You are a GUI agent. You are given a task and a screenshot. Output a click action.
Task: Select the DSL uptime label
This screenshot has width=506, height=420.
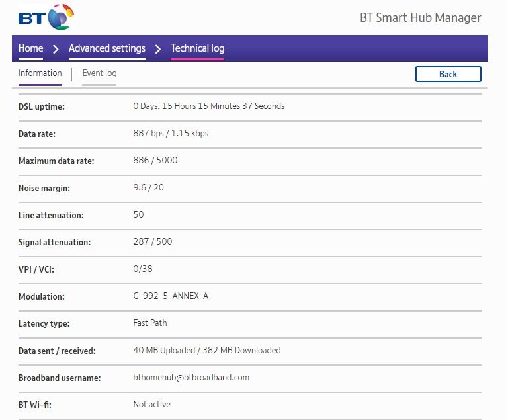coord(41,106)
